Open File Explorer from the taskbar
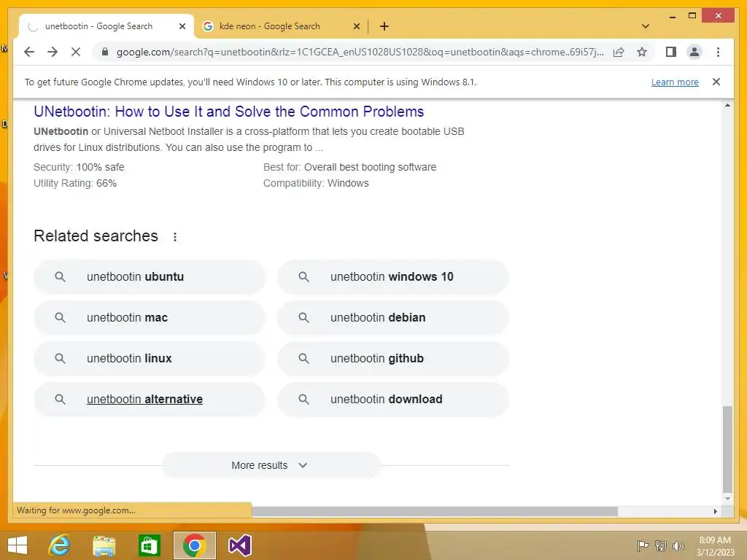747x560 pixels. coord(104,545)
